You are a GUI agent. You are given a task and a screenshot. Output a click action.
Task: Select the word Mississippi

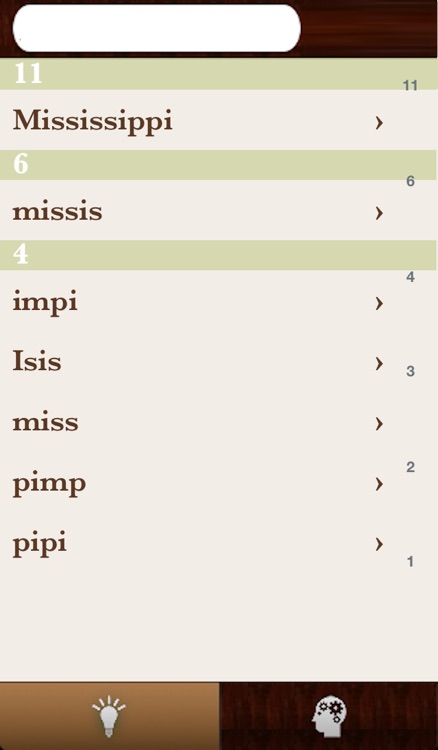coord(93,121)
